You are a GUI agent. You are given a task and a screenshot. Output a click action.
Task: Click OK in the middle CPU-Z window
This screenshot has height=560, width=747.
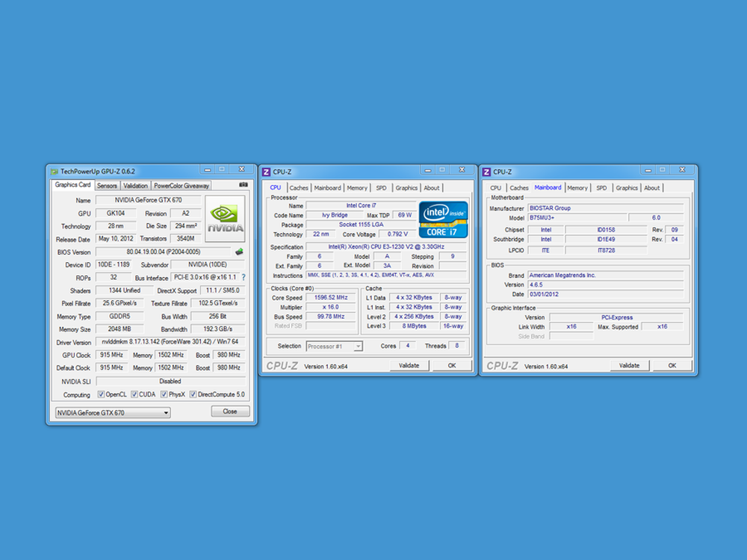(x=452, y=366)
